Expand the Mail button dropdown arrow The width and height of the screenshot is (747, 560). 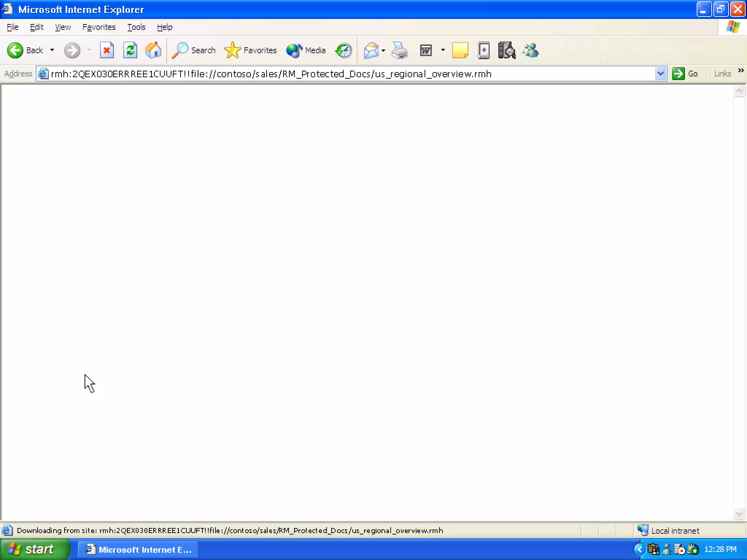pyautogui.click(x=383, y=50)
